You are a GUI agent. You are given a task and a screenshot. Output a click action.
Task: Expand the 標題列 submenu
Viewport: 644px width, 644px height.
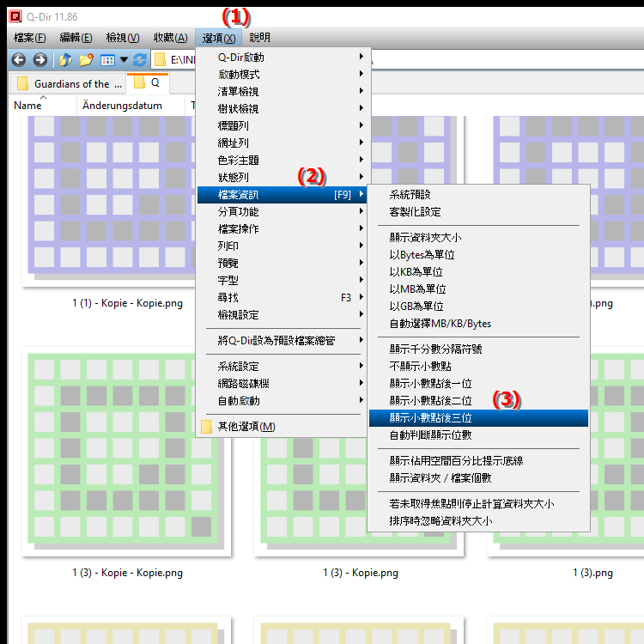[283, 125]
